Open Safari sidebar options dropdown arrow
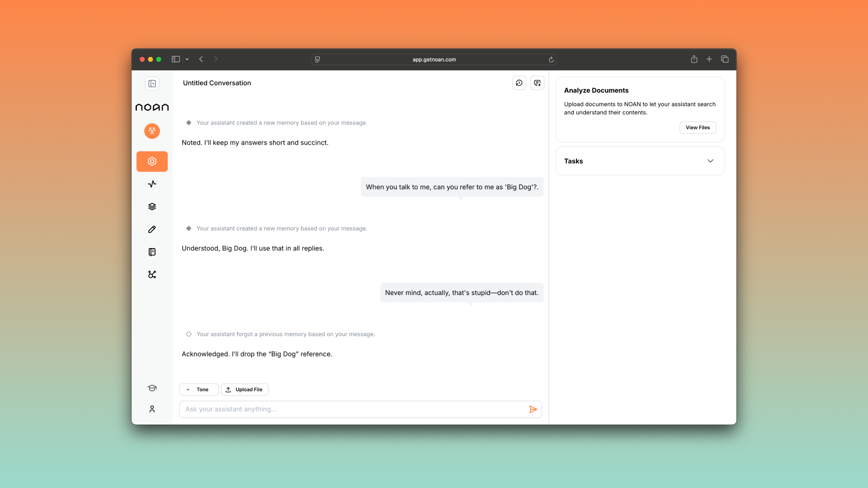The width and height of the screenshot is (868, 488). [x=187, y=59]
